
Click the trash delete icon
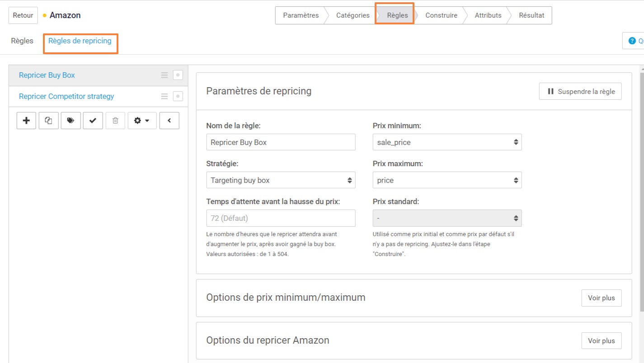[x=115, y=121]
